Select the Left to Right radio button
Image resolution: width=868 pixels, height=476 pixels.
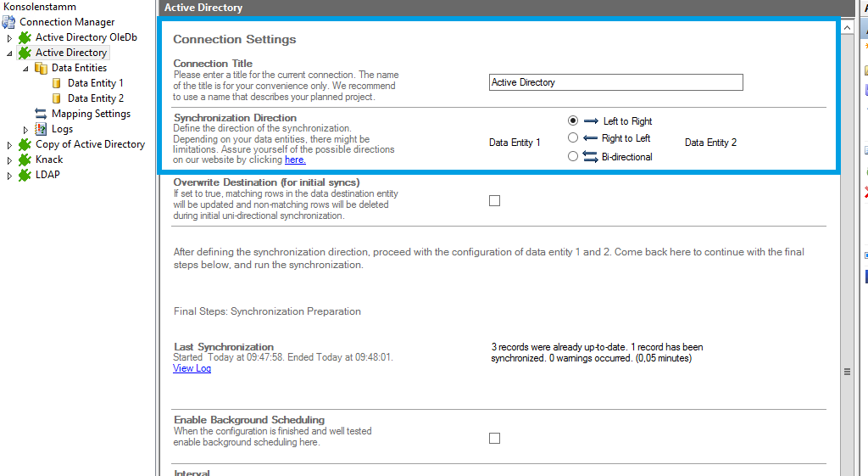[573, 121]
